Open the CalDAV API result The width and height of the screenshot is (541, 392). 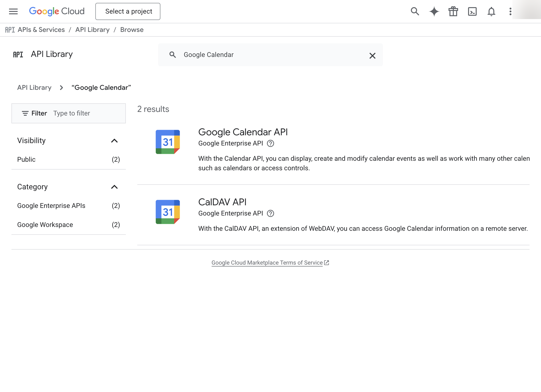[x=222, y=202]
